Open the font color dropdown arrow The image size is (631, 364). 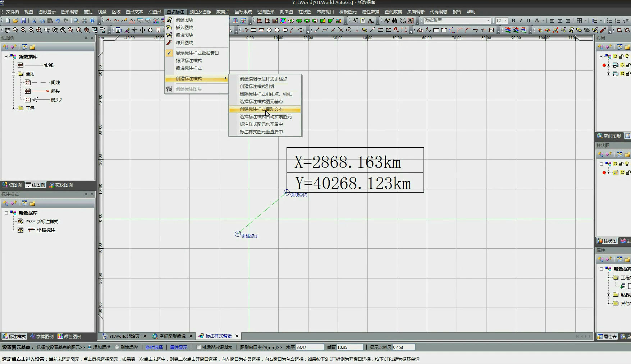543,20
